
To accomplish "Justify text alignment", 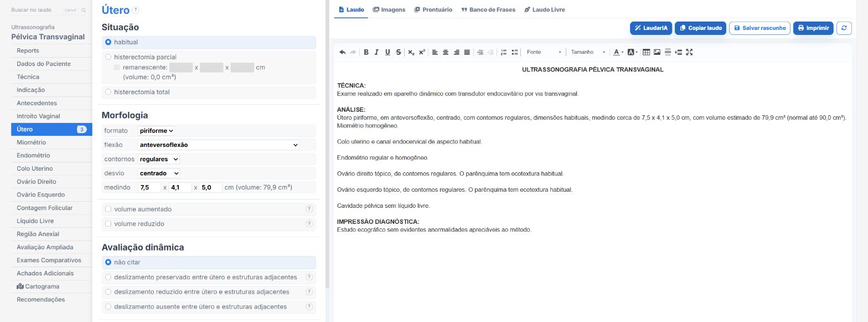I will (467, 52).
